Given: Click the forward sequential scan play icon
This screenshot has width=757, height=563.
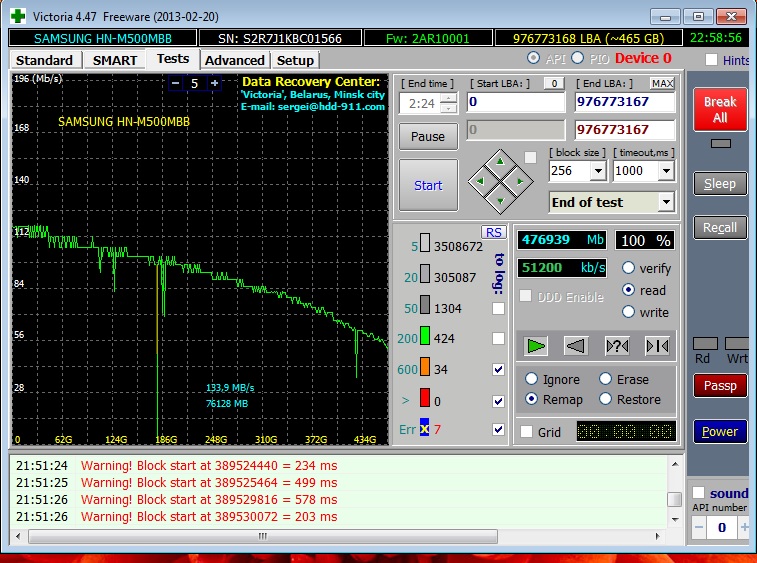Looking at the screenshot, I should [537, 346].
